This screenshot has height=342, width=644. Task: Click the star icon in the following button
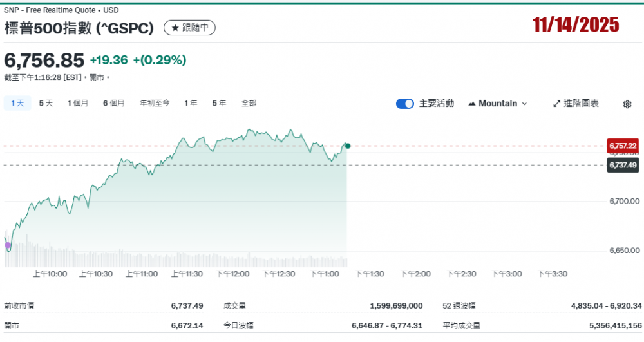(174, 28)
